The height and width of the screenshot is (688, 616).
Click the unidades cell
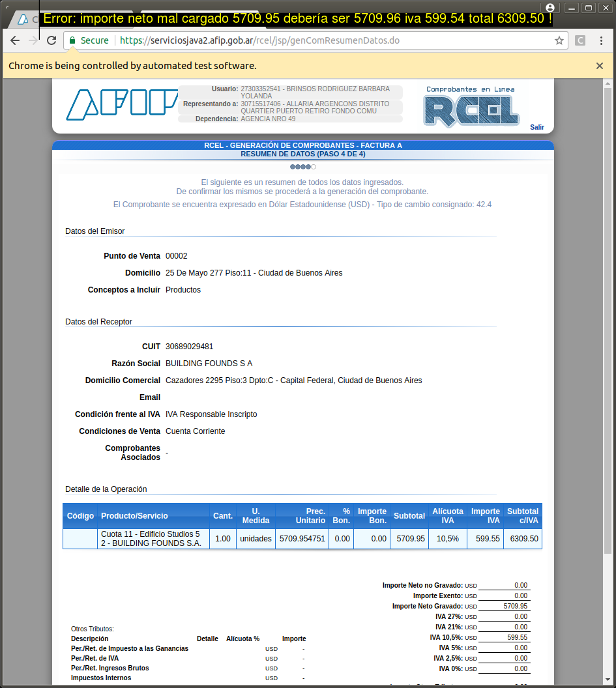pos(256,539)
